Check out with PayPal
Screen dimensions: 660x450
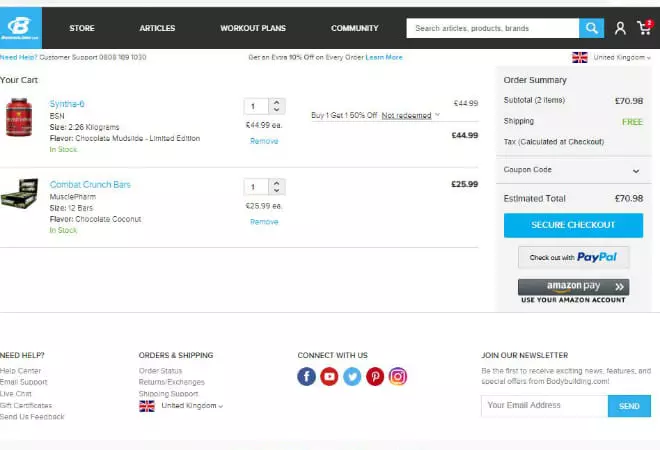[x=573, y=257]
